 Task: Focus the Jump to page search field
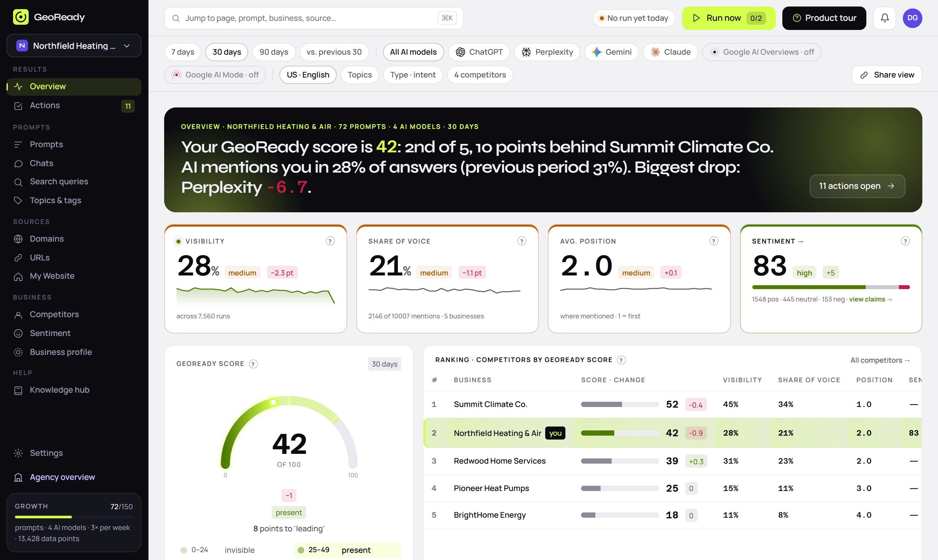[314, 18]
